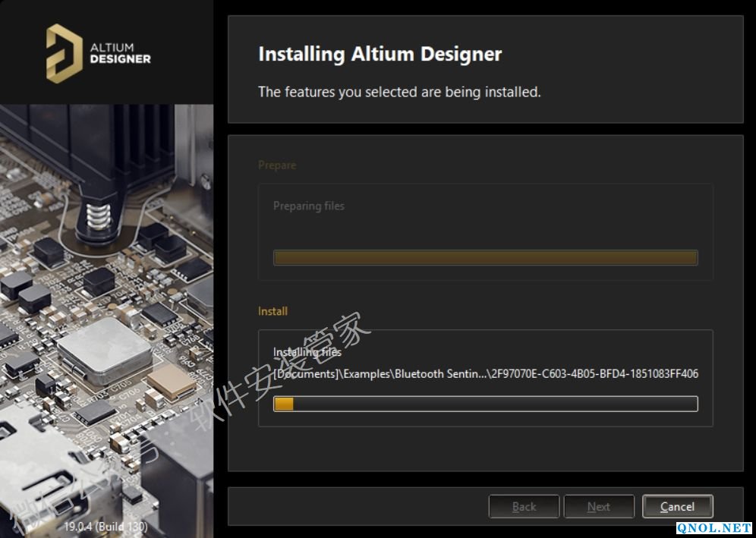
Task: Click the coiled spring in the circuit board photo
Action: [98, 213]
